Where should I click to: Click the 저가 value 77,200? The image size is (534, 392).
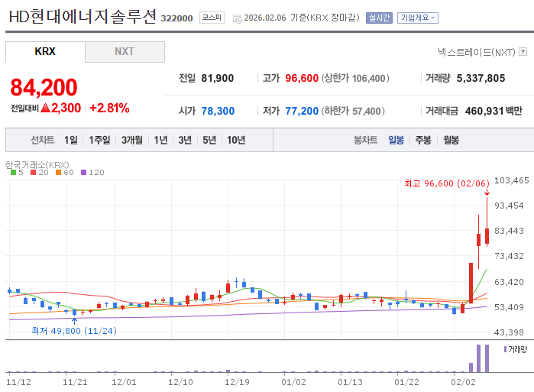click(x=302, y=111)
